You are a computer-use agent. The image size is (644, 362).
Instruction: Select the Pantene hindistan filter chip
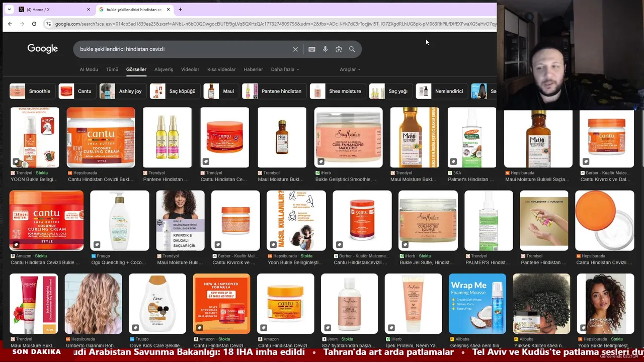tap(274, 91)
